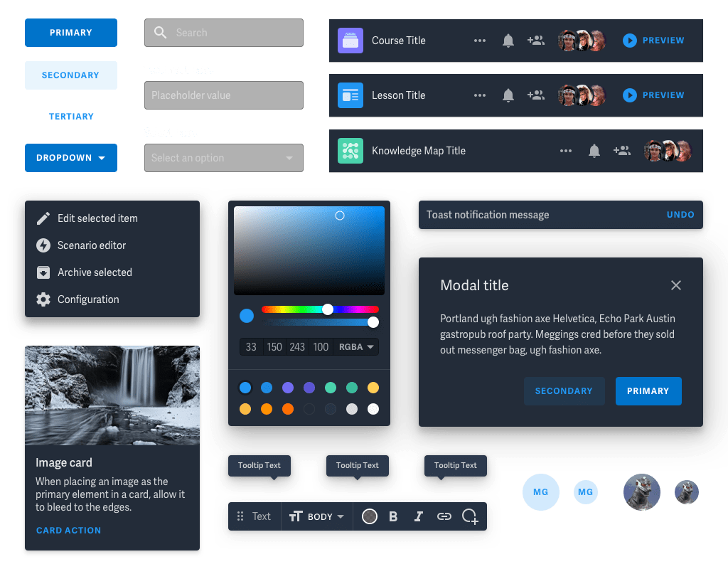Click the Course Title purple icon
Image resolution: width=728 pixels, height=569 pixels.
[350, 41]
